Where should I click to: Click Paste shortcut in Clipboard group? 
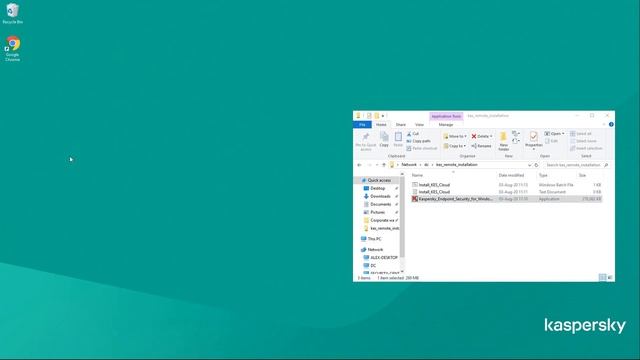click(422, 148)
